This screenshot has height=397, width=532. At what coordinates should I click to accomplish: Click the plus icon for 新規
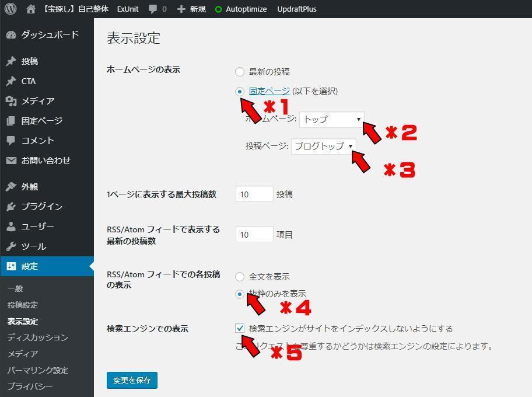tap(181, 9)
